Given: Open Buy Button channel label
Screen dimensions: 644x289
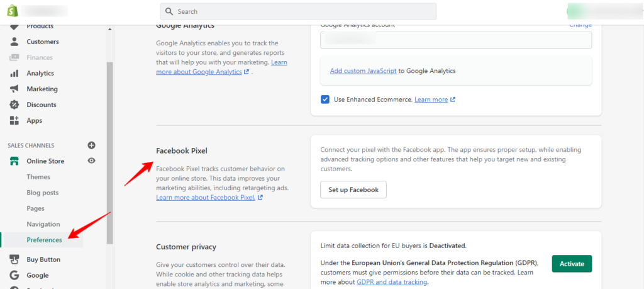Looking at the screenshot, I should pos(43,259).
